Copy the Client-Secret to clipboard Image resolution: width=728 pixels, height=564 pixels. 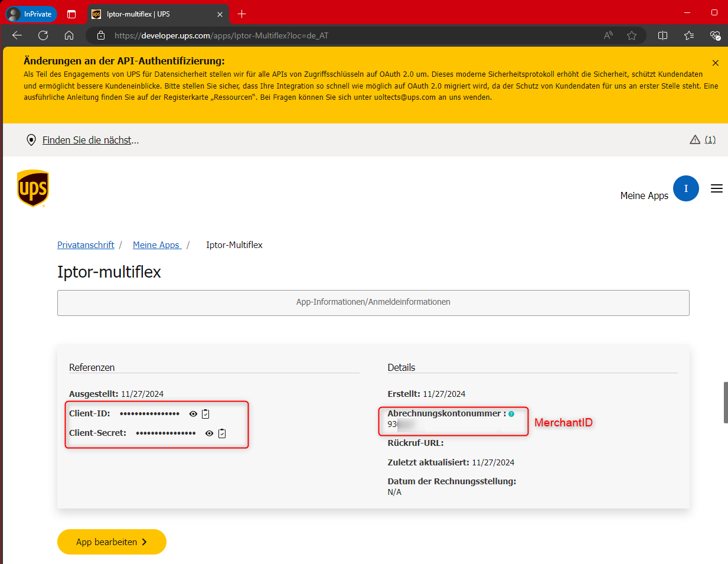coord(222,433)
